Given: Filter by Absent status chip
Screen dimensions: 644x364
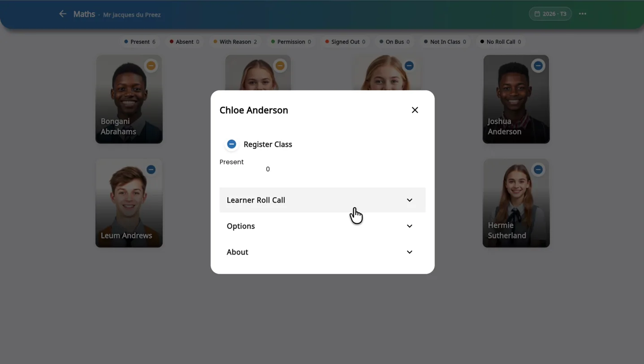Looking at the screenshot, I should coord(184,42).
